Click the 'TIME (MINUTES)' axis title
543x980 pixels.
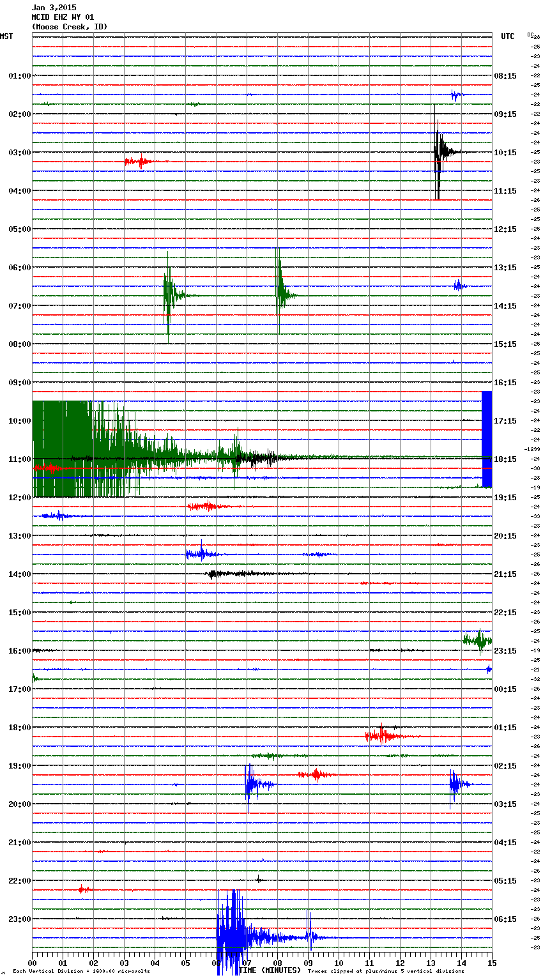pyautogui.click(x=270, y=970)
